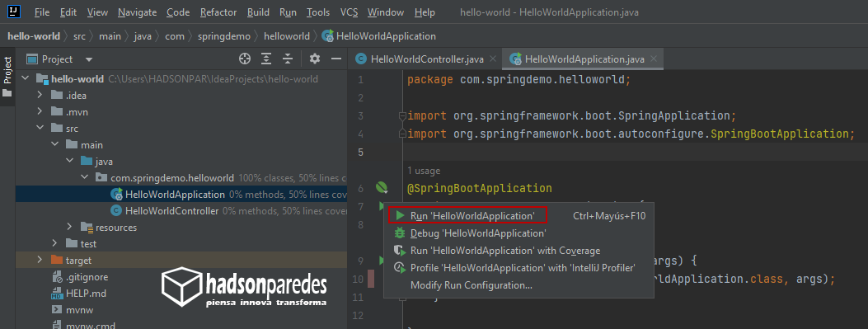Screen dimensions: 868x329
Task: Open Project panel settings gear
Action: 314,59
